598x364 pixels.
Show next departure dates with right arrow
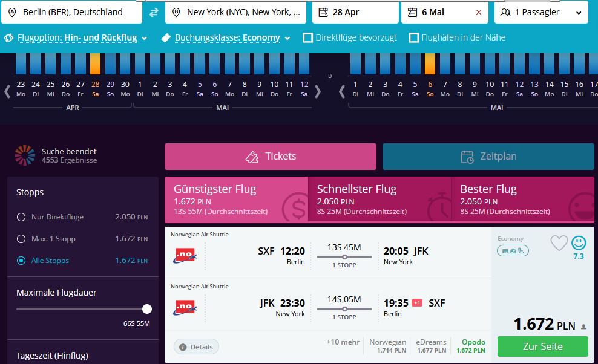[x=318, y=91]
